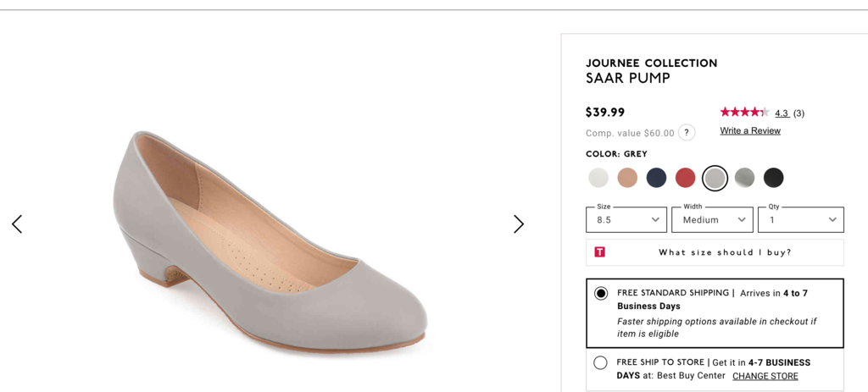Choose Free Ship to Store radio option
The width and height of the screenshot is (868, 392).
click(x=601, y=363)
